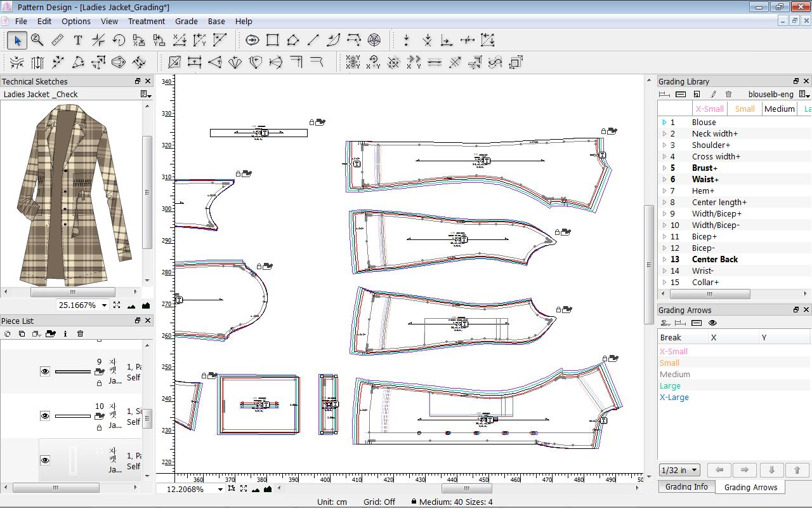Open the Grade menu

[186, 21]
